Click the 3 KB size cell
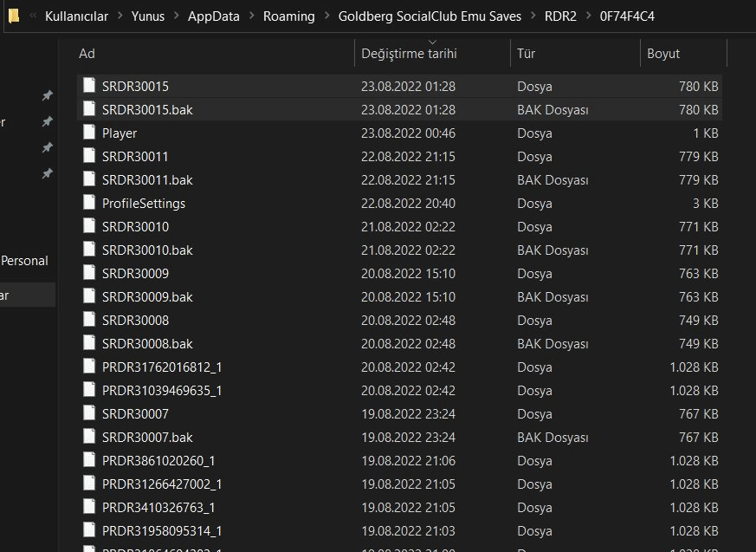This screenshot has height=552, width=756. click(706, 204)
